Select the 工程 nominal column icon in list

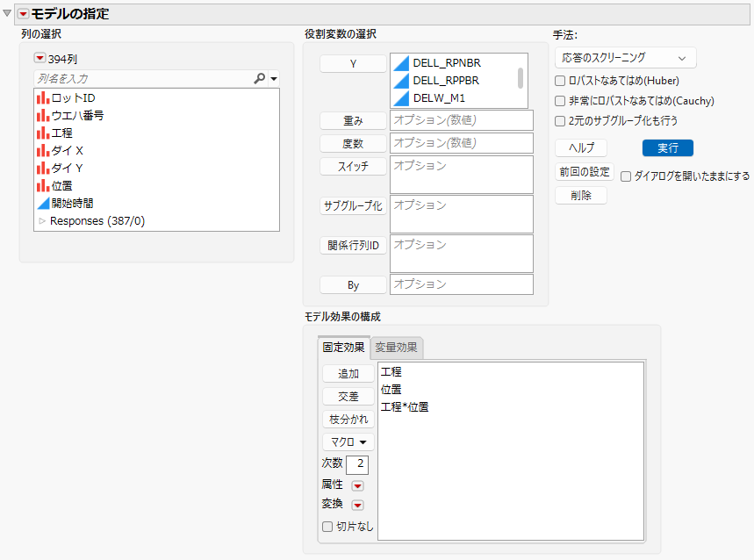[x=43, y=133]
